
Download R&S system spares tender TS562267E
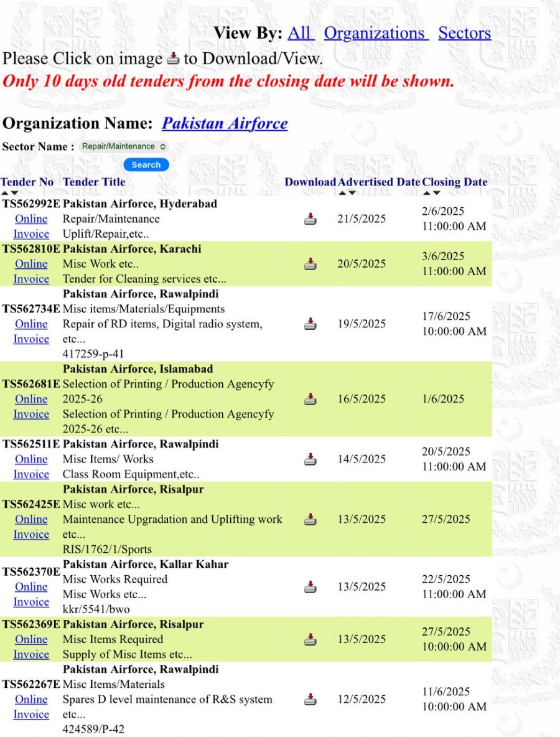click(310, 700)
